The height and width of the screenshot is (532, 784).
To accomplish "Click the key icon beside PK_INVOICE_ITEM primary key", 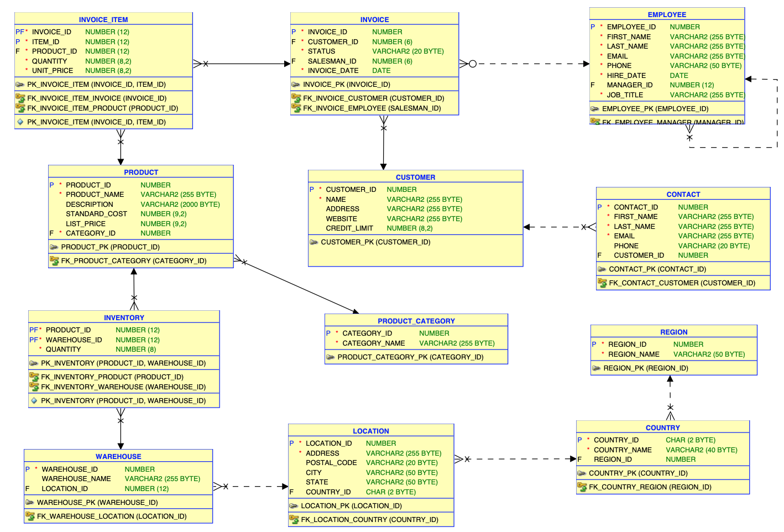I will click(20, 85).
